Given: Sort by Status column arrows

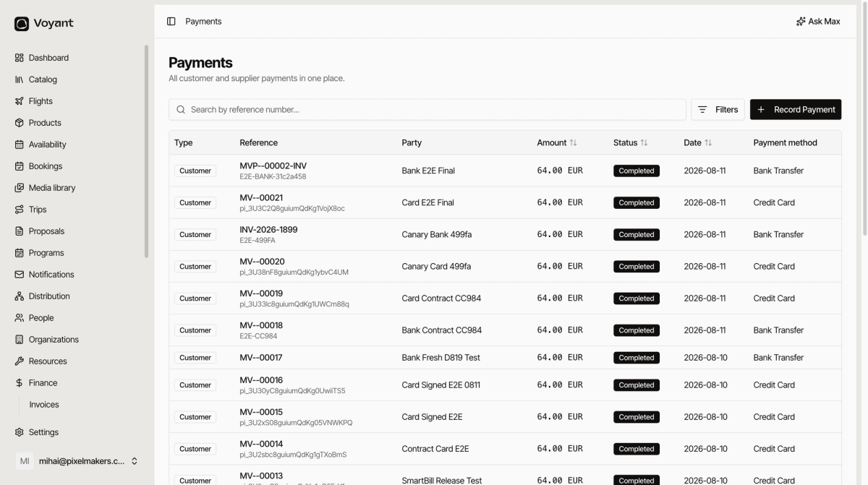Looking at the screenshot, I should [x=644, y=143].
